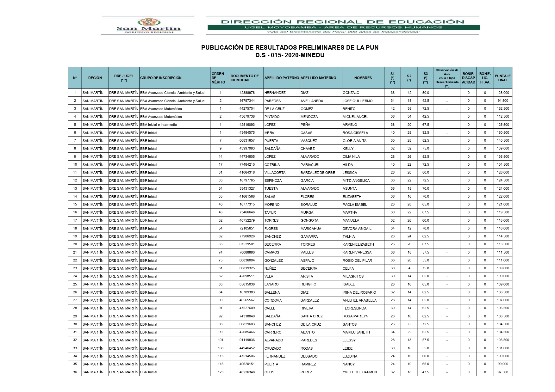Image resolution: width=555 pixels, height=392 pixels.
Task: Click maternal surname 'PARIACURI'
Action: 310,165
